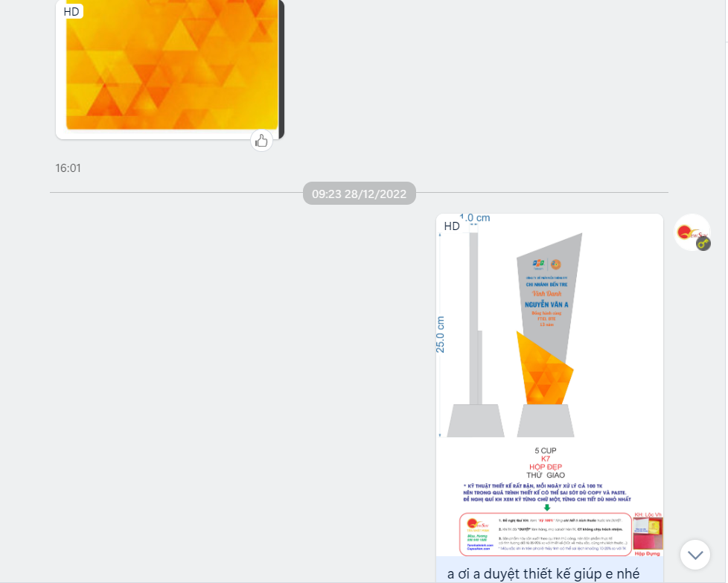Click the "25.0 cm" height dimension label

441,334
